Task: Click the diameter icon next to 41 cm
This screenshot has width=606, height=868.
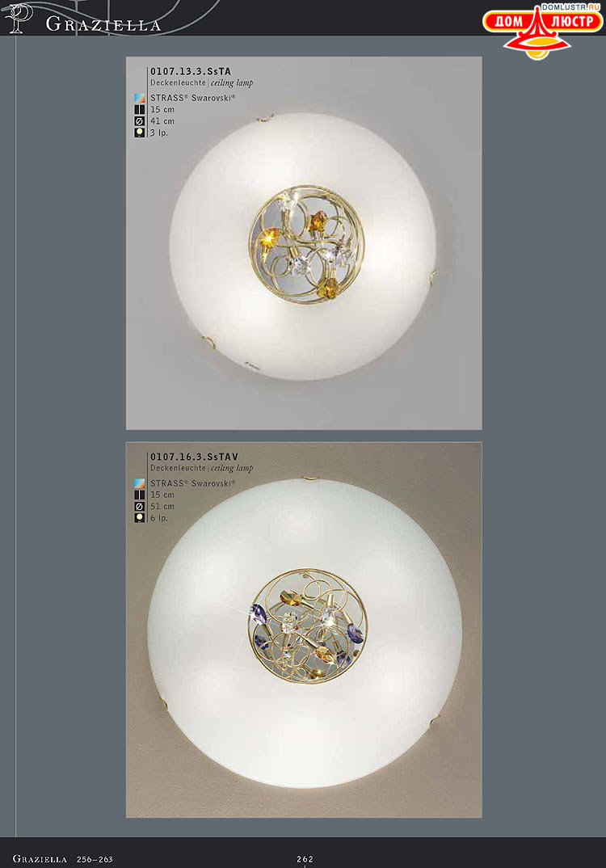Action: tap(140, 121)
